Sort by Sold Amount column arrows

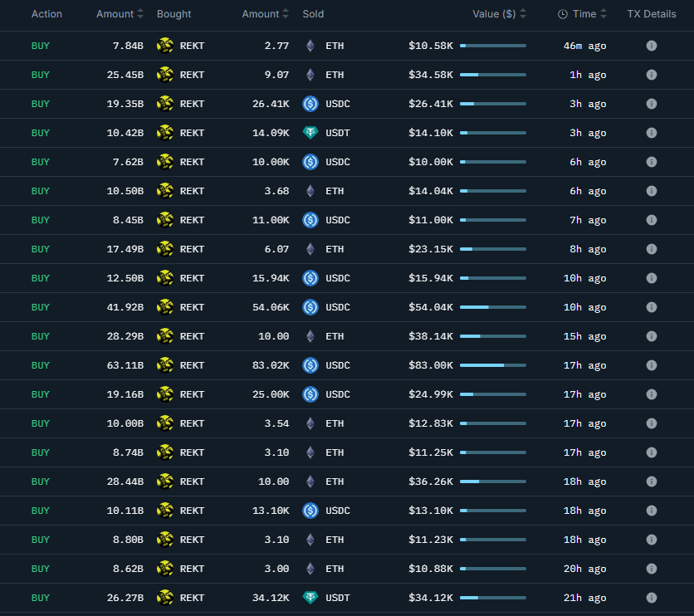click(x=286, y=14)
